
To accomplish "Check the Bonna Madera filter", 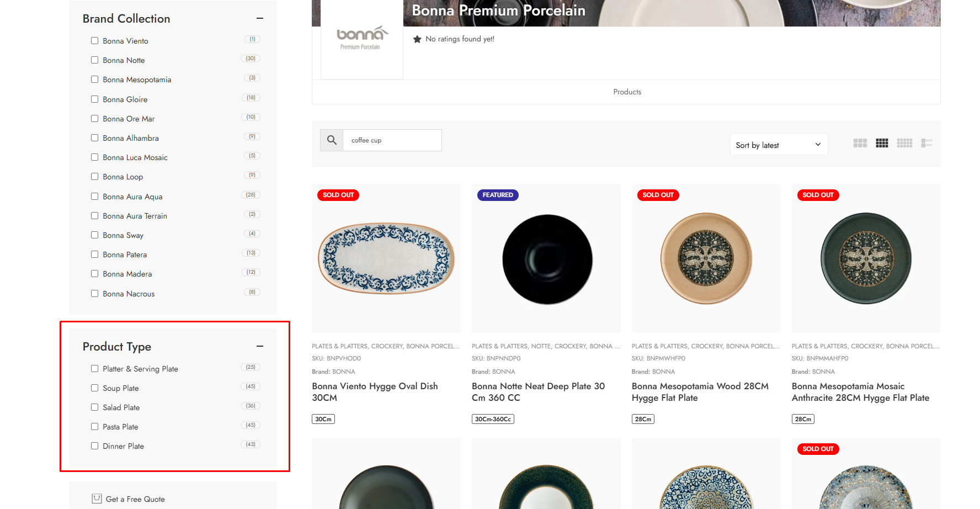I will click(94, 274).
